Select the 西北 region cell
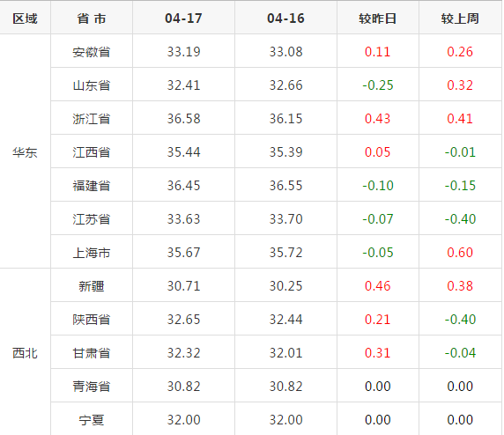The image size is (504, 435). pos(25,353)
